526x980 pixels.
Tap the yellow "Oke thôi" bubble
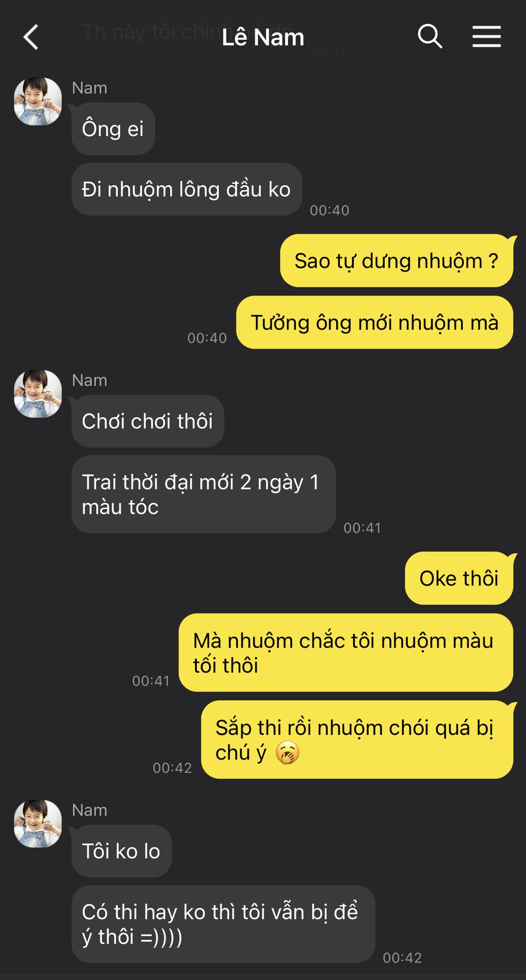tap(459, 578)
